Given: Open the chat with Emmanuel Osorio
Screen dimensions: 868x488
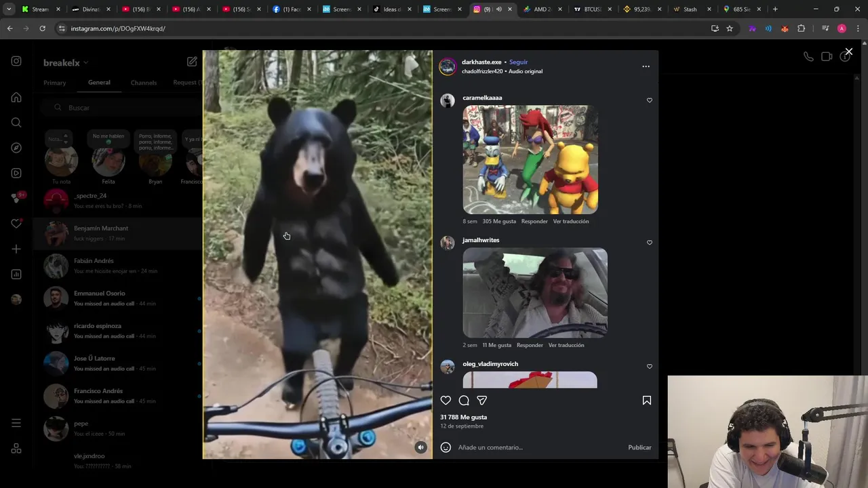Looking at the screenshot, I should pyautogui.click(x=118, y=298).
